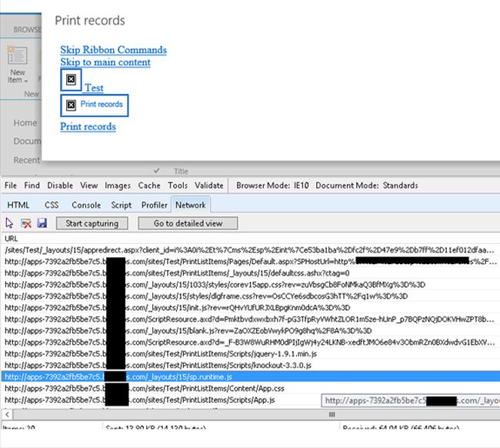The width and height of the screenshot is (500, 448).
Task: Switch to the Script tab
Action: [x=122, y=205]
